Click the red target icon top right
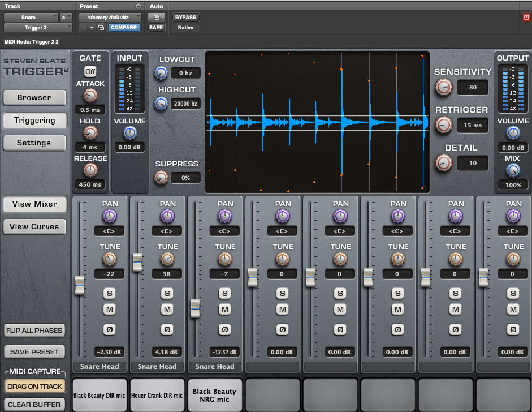532x412 pixels. (526, 18)
